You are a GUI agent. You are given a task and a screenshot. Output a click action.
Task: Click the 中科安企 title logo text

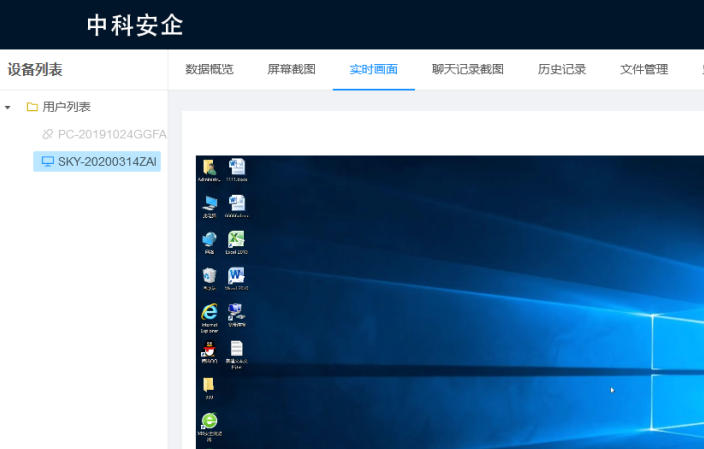135,25
